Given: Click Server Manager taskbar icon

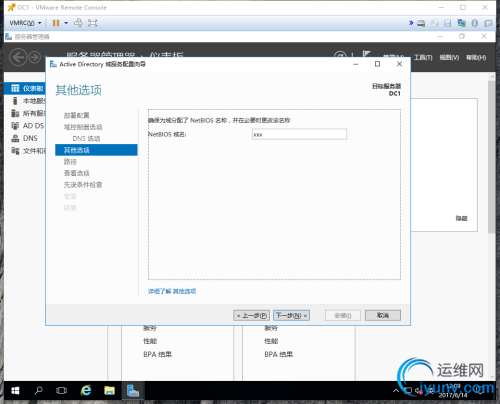Looking at the screenshot, I should click(133, 390).
